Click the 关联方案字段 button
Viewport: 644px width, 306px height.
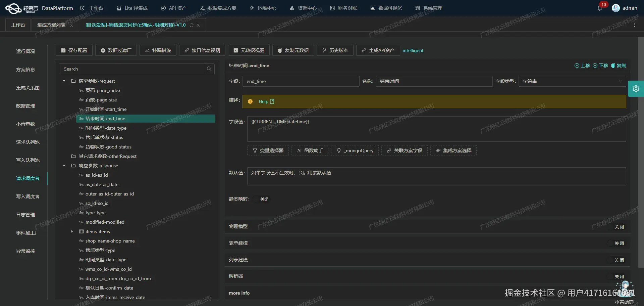coord(405,150)
